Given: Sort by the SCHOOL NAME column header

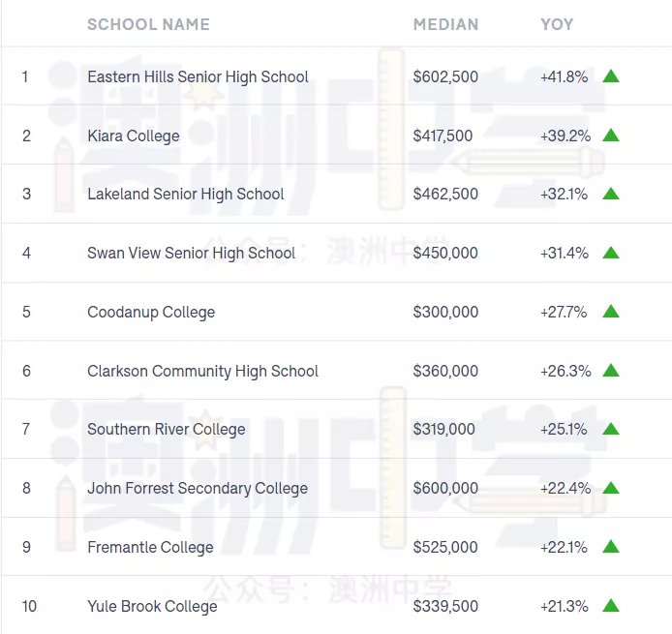Looking at the screenshot, I should pyautogui.click(x=148, y=24).
